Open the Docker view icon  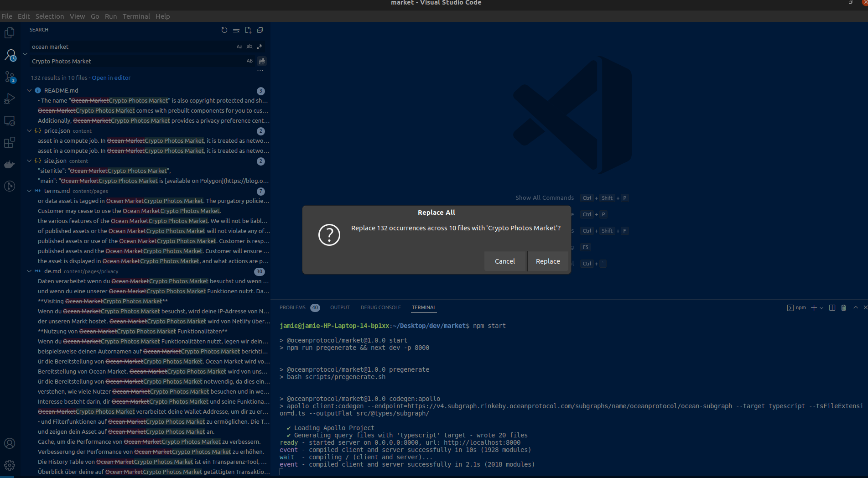pos(10,164)
